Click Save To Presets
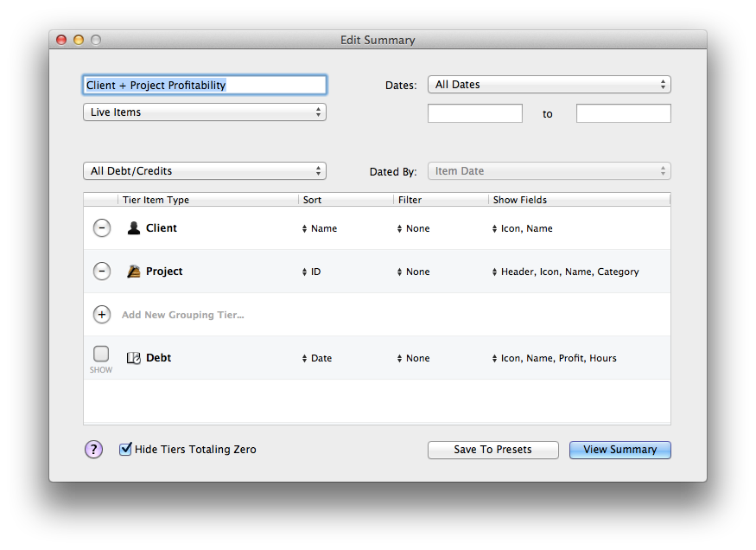The height and width of the screenshot is (550, 756). tap(492, 449)
